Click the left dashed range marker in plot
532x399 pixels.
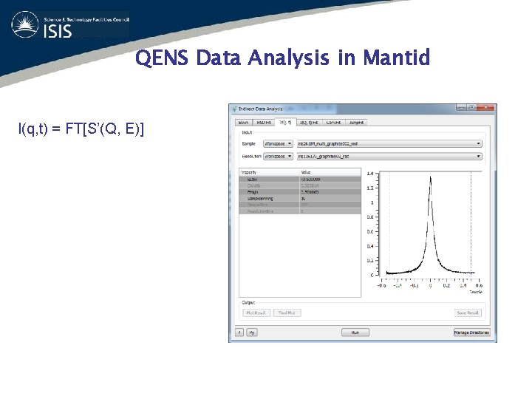click(x=389, y=224)
